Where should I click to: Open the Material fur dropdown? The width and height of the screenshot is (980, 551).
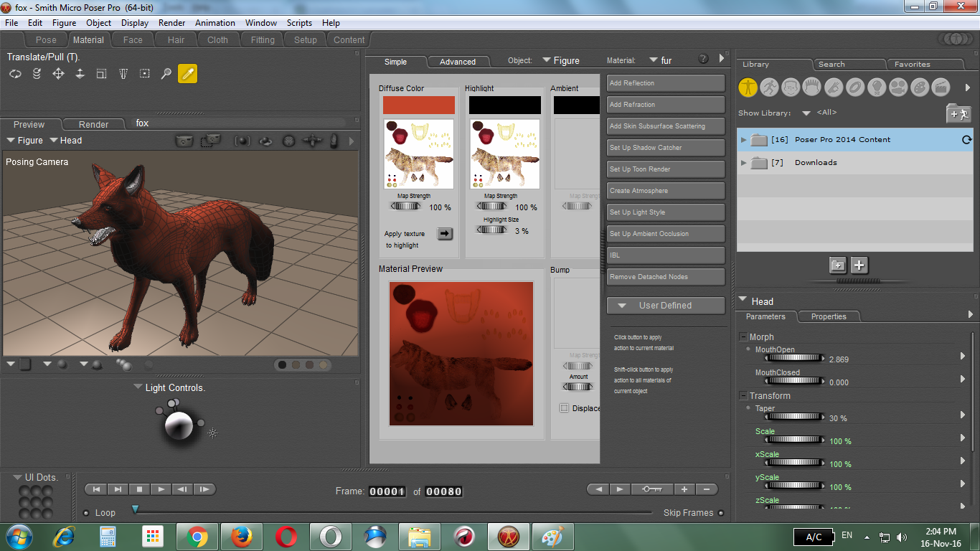coord(661,61)
